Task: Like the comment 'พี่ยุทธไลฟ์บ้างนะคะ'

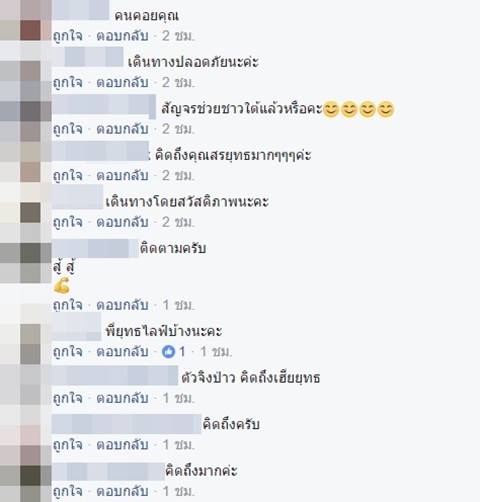Action: click(x=68, y=352)
